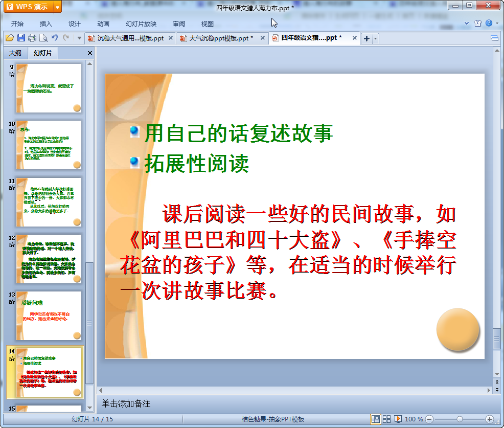Undo the last action

(x=55, y=38)
